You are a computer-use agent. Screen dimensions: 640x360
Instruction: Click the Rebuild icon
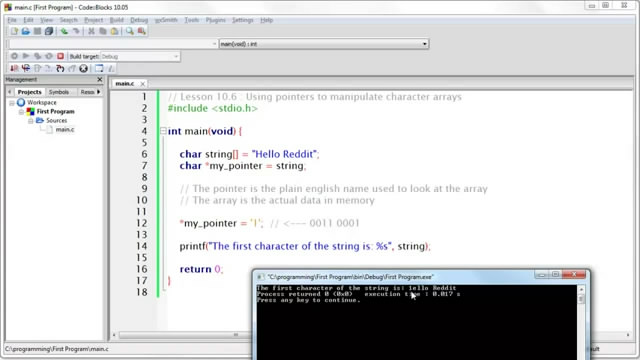click(x=49, y=56)
